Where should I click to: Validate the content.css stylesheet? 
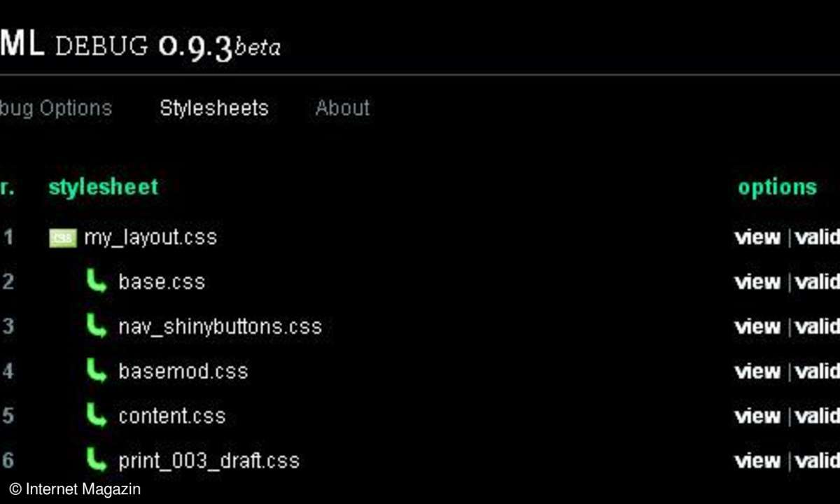[818, 416]
